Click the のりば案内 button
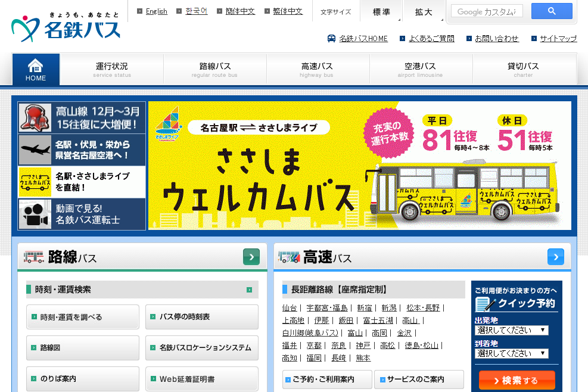This screenshot has width=588, height=392. pos(82,379)
